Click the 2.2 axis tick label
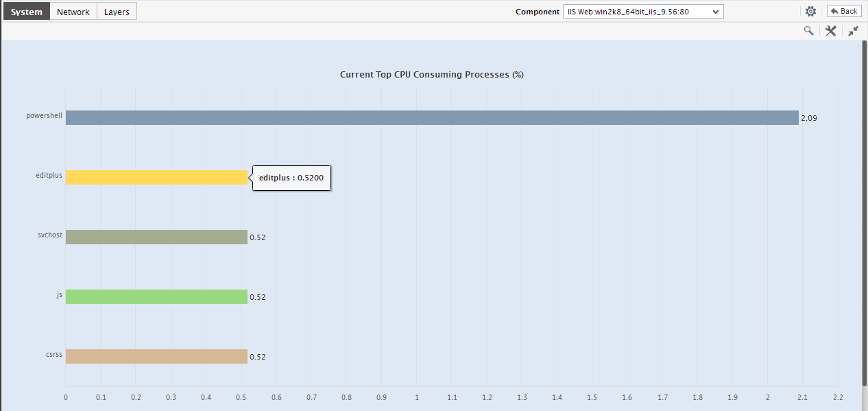 tap(837, 397)
